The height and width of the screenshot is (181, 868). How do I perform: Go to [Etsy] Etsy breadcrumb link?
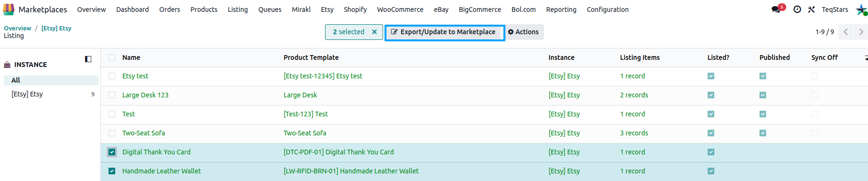tap(56, 28)
